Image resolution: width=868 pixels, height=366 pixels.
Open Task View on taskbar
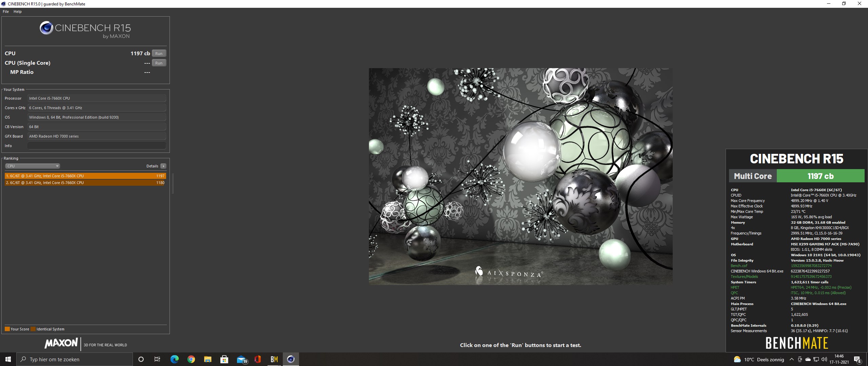[x=157, y=359]
